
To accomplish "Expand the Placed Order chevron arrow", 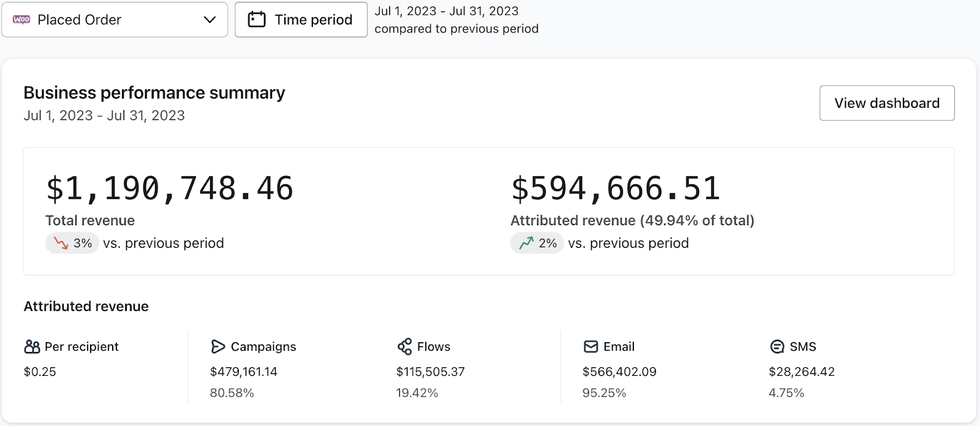I will (209, 20).
